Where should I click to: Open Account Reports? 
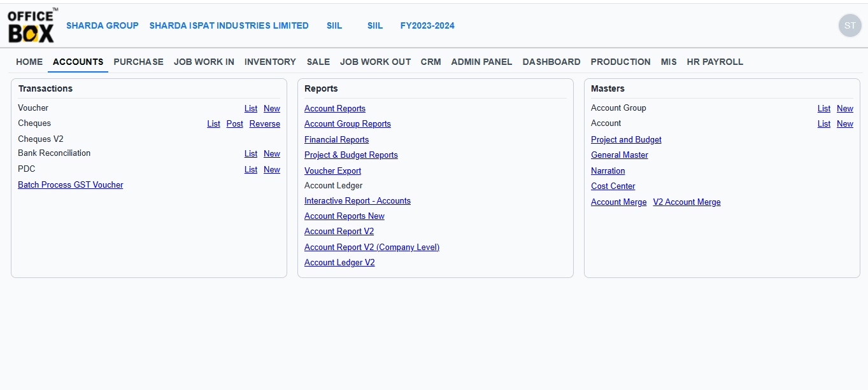[335, 109]
